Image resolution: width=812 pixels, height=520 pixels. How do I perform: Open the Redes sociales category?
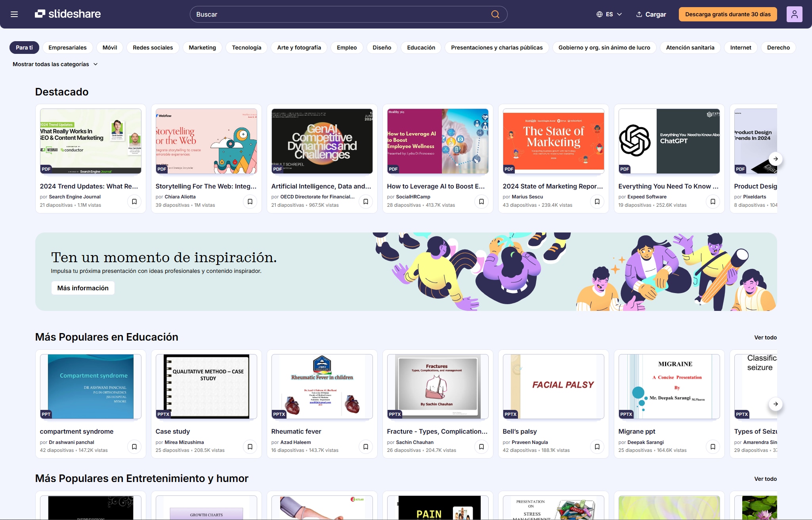[153, 48]
